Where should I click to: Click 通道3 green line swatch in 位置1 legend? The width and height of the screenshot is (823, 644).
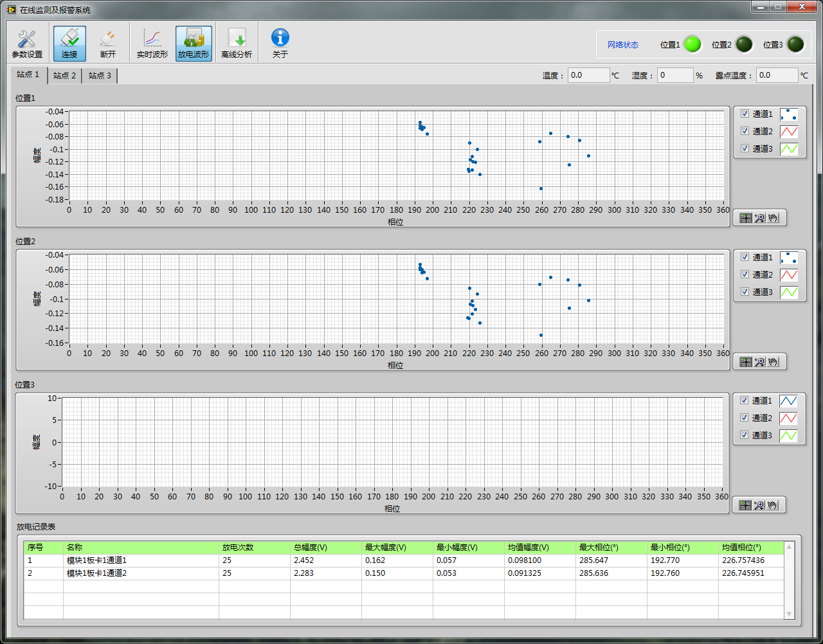tap(789, 149)
